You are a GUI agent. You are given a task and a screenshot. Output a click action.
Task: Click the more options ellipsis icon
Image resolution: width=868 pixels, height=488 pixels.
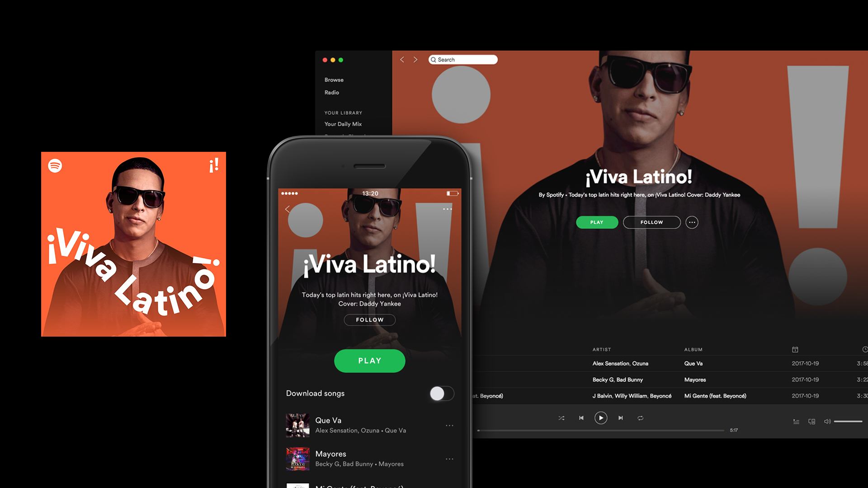point(692,222)
